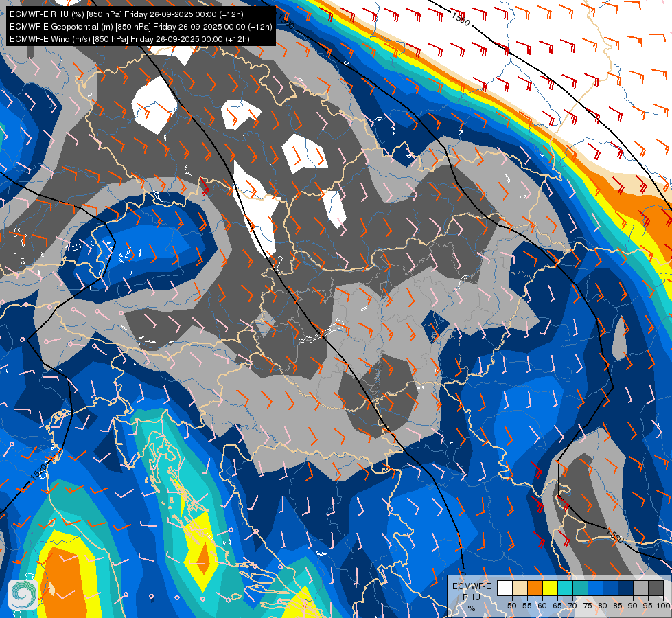Click the orange legend swatch for 55-60%

pos(535,588)
